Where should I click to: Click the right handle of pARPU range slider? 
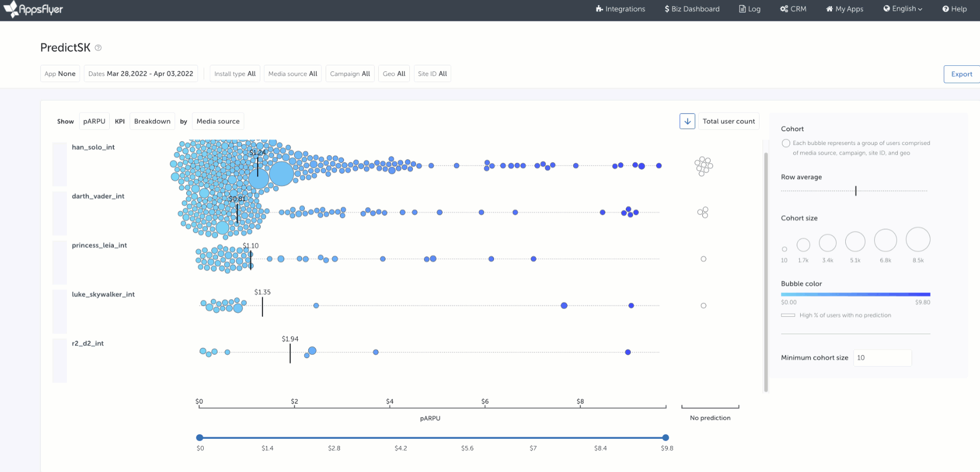(x=666, y=438)
